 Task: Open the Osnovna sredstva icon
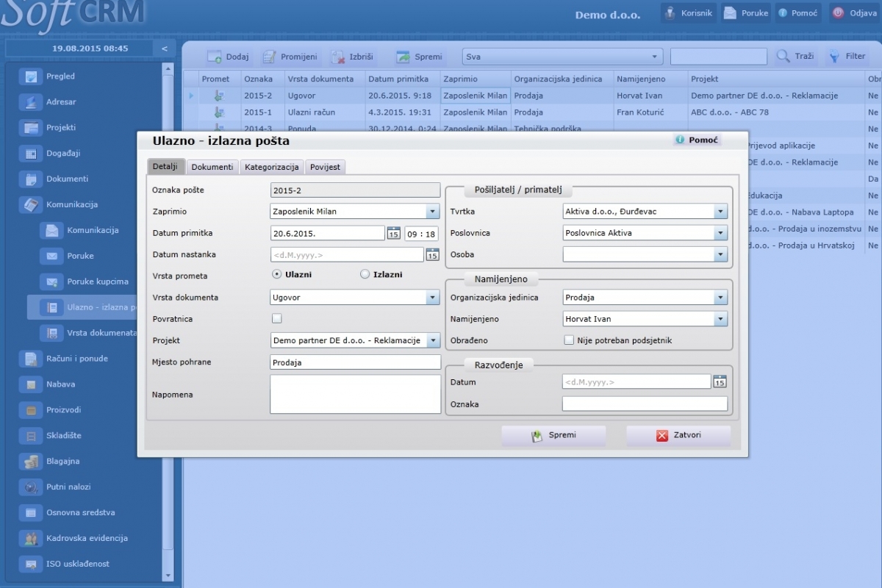[x=31, y=513]
